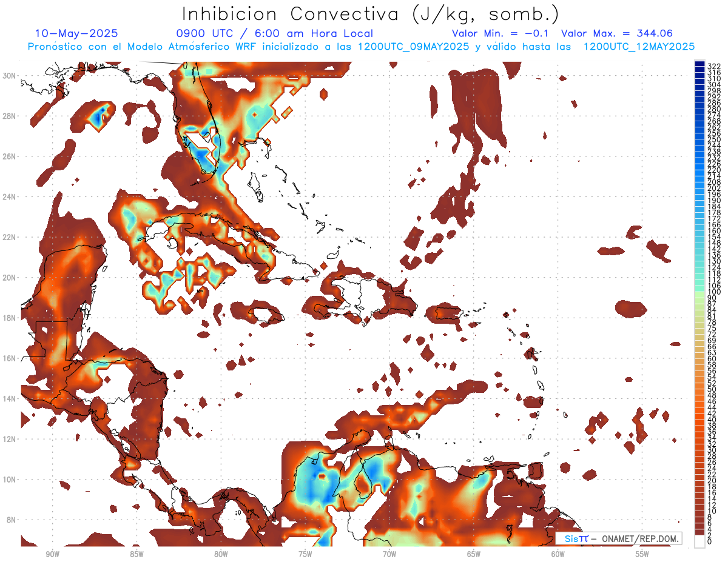Click the "65W" longitude label

click(474, 554)
